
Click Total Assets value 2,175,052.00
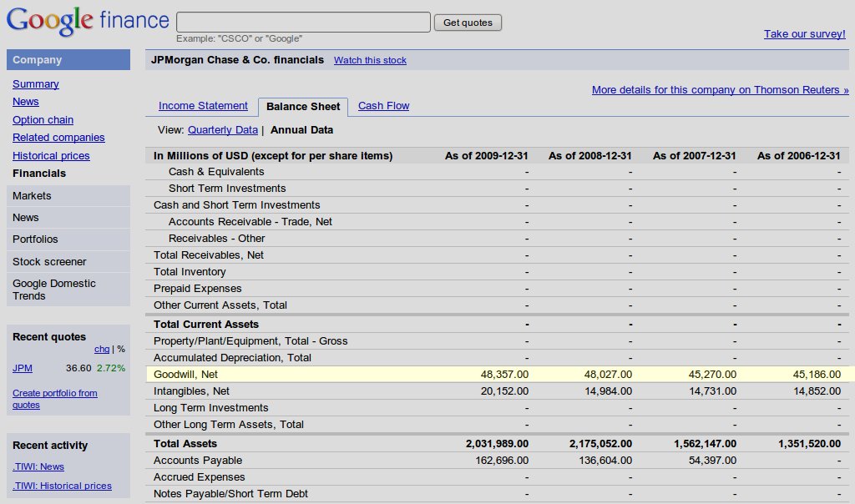(x=601, y=444)
